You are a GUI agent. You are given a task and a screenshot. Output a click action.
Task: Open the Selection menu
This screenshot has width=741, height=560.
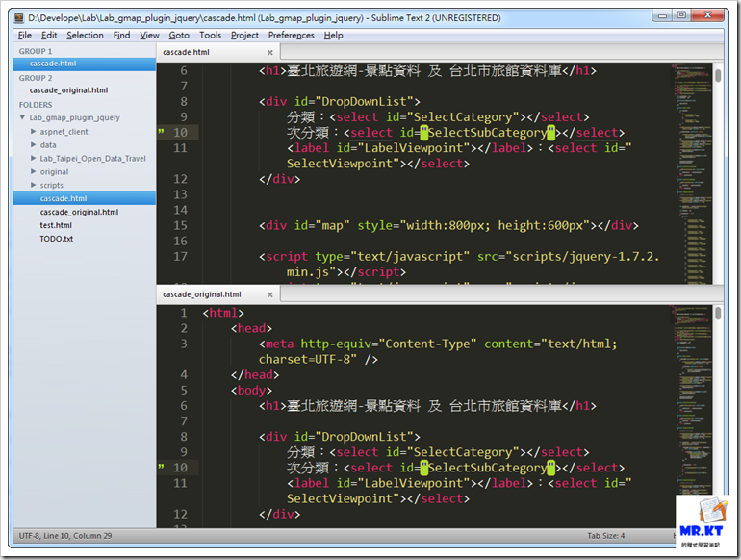[x=85, y=35]
